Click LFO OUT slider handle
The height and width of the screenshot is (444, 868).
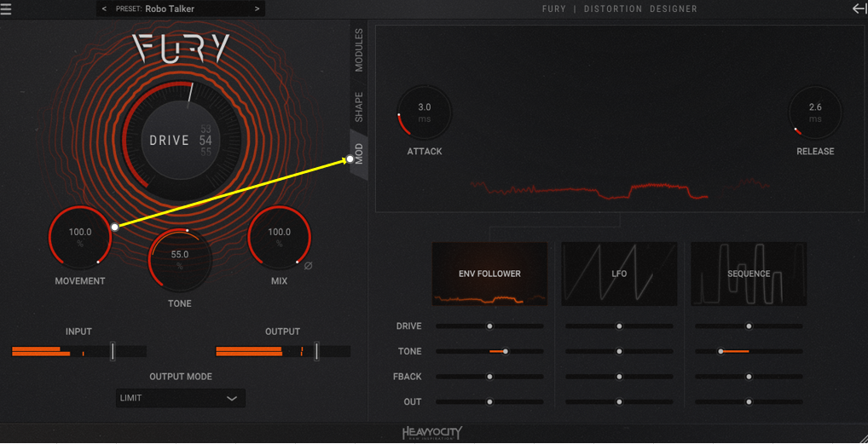pos(619,402)
